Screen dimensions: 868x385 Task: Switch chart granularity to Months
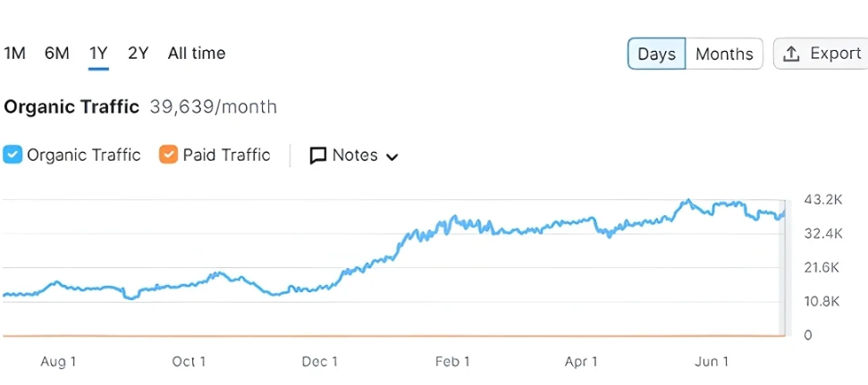724,54
